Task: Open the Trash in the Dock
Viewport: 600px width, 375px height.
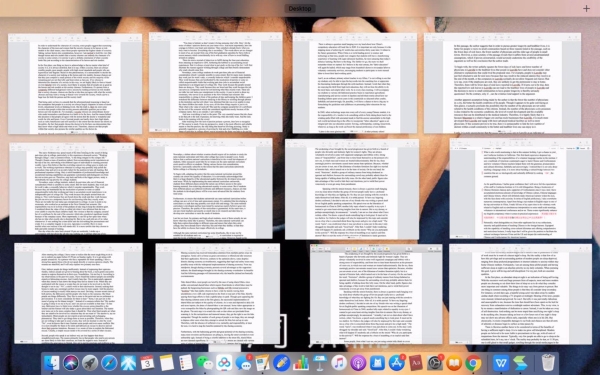Action: pos(548,362)
